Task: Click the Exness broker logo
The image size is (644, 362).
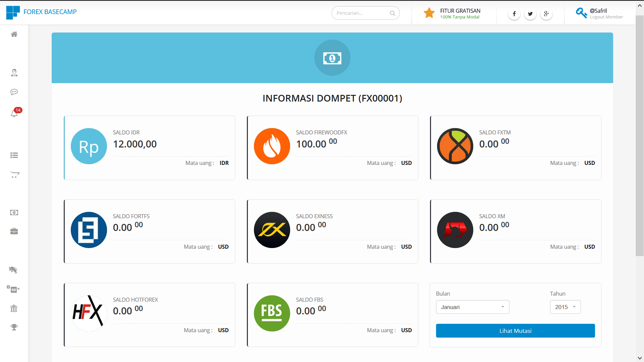Action: point(272,230)
